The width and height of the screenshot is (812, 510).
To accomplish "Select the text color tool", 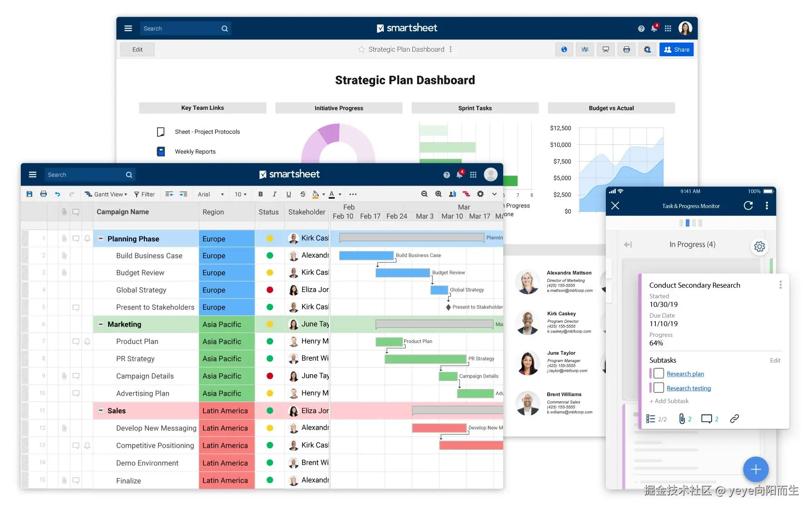I will (x=332, y=194).
